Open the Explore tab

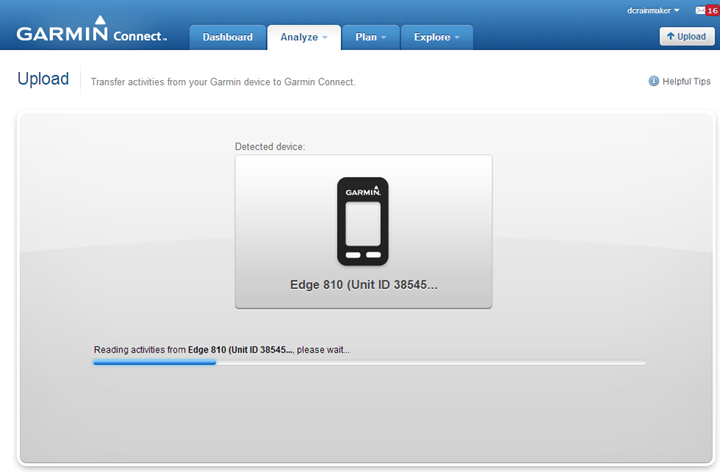pos(437,37)
